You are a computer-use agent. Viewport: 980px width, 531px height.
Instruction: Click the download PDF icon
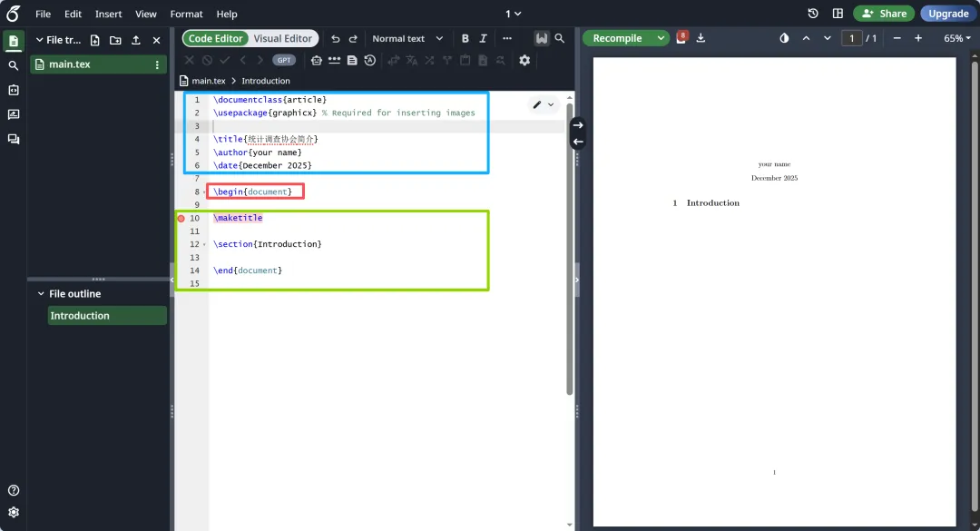coord(701,38)
